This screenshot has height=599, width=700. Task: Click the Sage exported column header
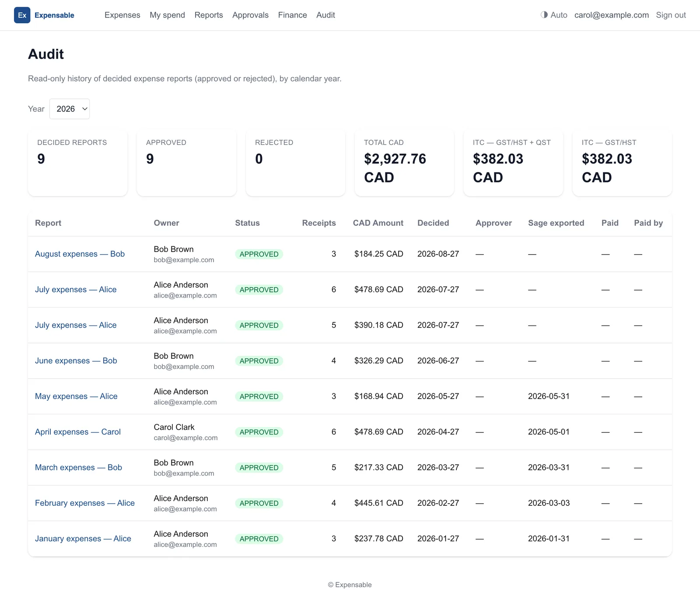pos(556,223)
